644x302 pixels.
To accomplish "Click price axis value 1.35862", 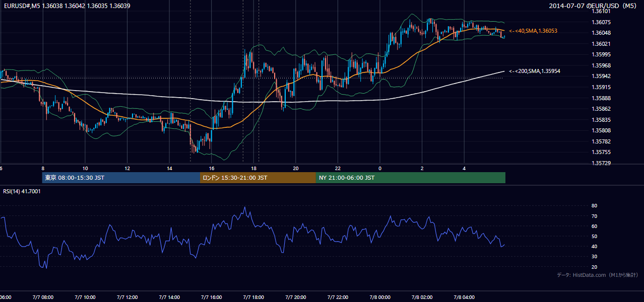I will tap(601, 109).
